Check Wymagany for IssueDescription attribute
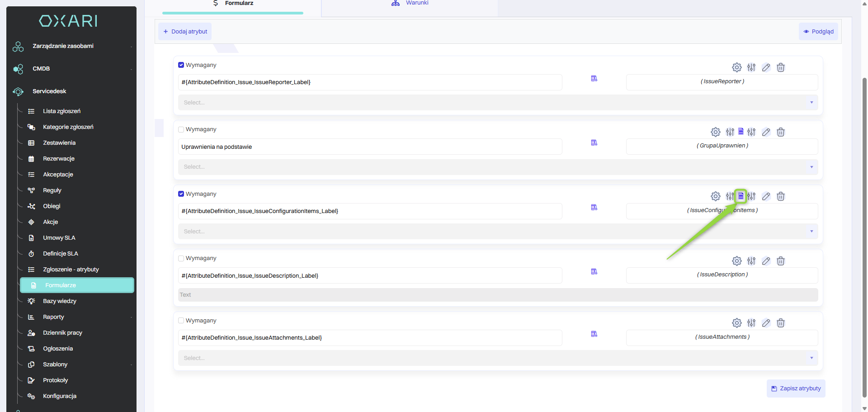The width and height of the screenshot is (868, 412). (181, 259)
